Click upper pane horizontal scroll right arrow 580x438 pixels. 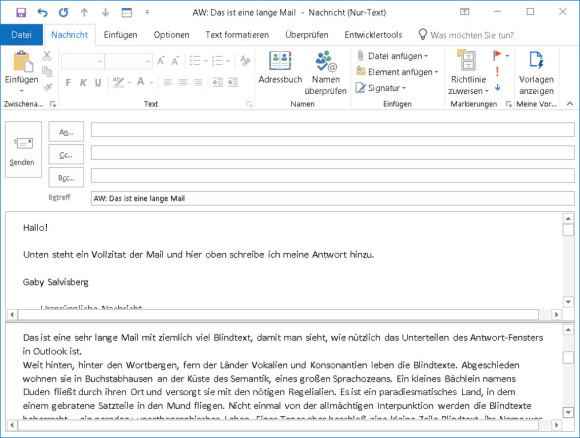[556, 315]
